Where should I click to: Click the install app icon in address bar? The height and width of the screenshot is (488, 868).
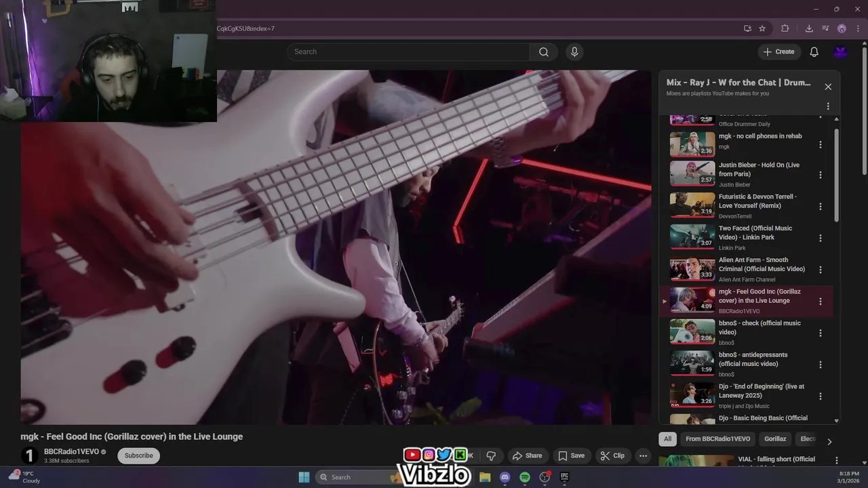(x=747, y=28)
